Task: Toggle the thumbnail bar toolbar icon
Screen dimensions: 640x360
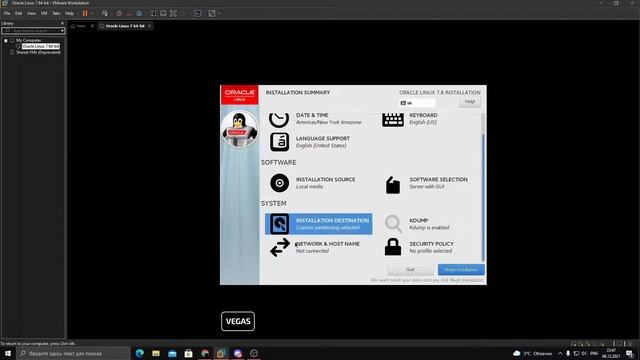Action: click(163, 13)
